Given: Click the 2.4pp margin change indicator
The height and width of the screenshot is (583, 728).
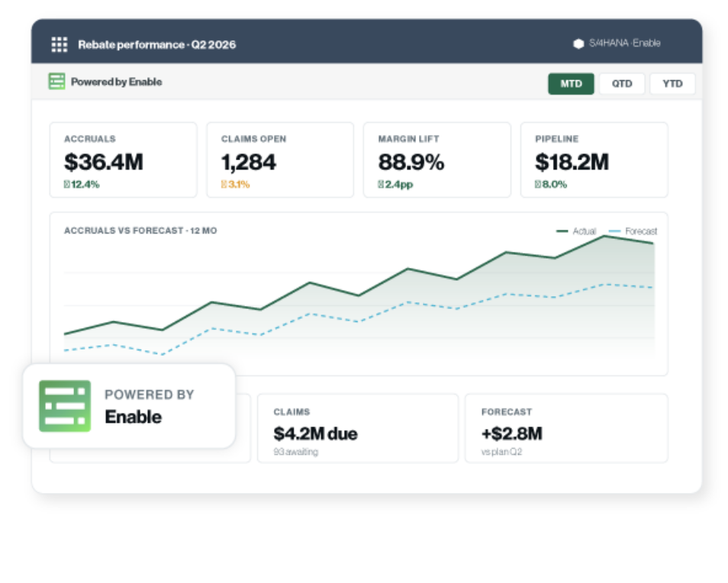Looking at the screenshot, I should [x=395, y=184].
